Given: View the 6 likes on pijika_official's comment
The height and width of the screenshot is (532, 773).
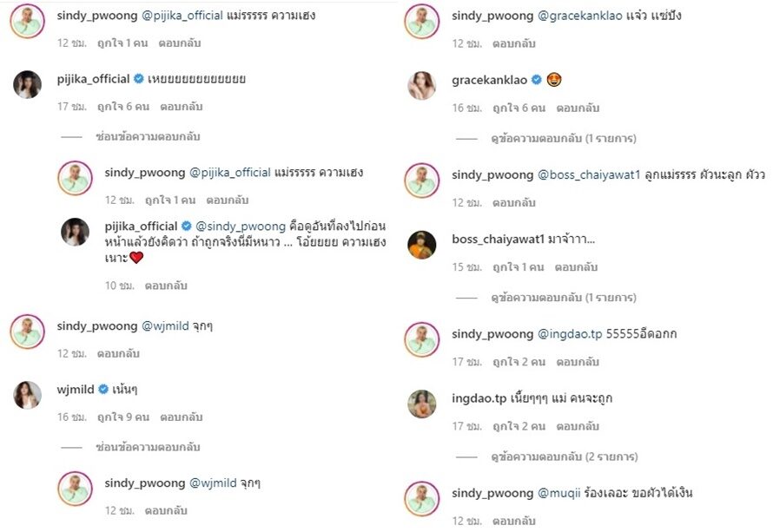Looking at the screenshot, I should tap(123, 107).
